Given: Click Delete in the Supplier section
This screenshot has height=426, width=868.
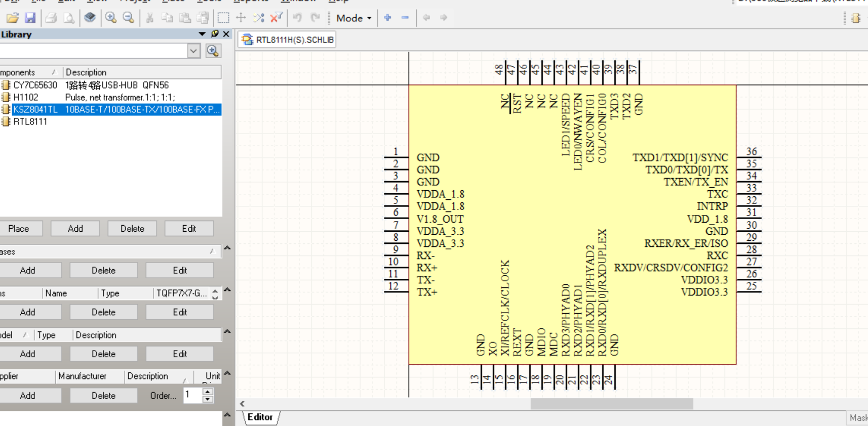Looking at the screenshot, I should point(103,396).
